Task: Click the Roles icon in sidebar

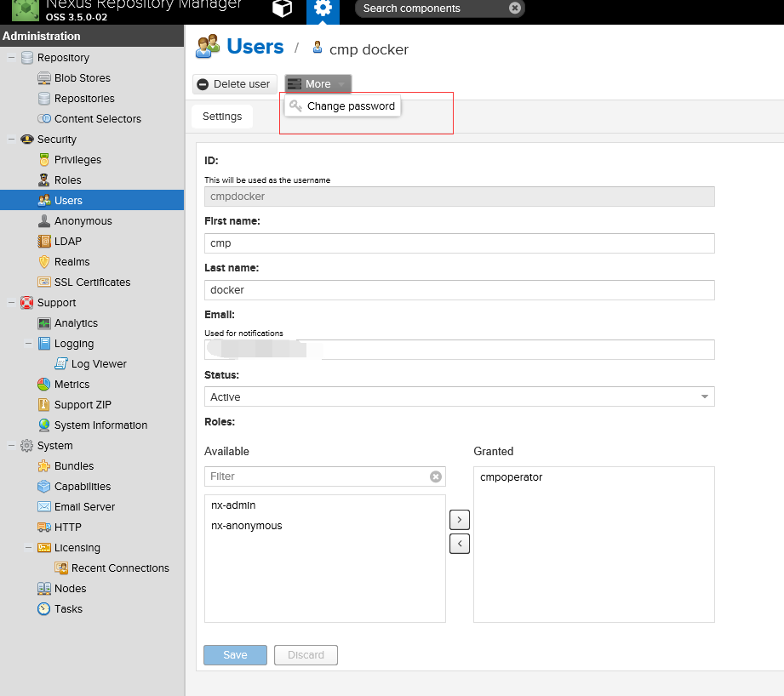Action: click(x=44, y=180)
